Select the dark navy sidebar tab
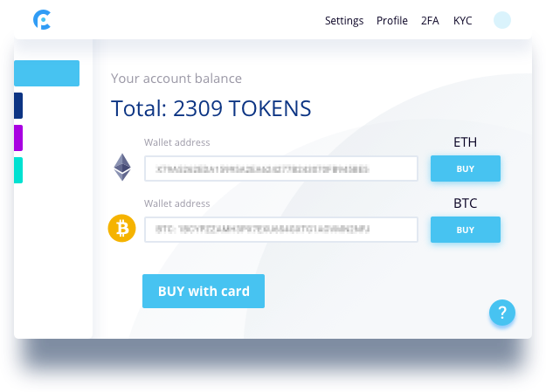Viewport: 546px width, 392px height. click(18, 106)
